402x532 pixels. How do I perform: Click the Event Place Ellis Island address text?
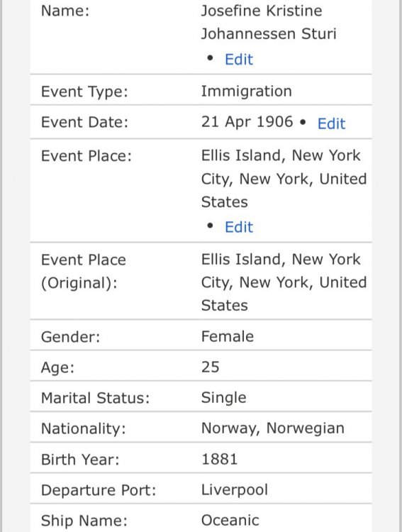[x=284, y=179]
